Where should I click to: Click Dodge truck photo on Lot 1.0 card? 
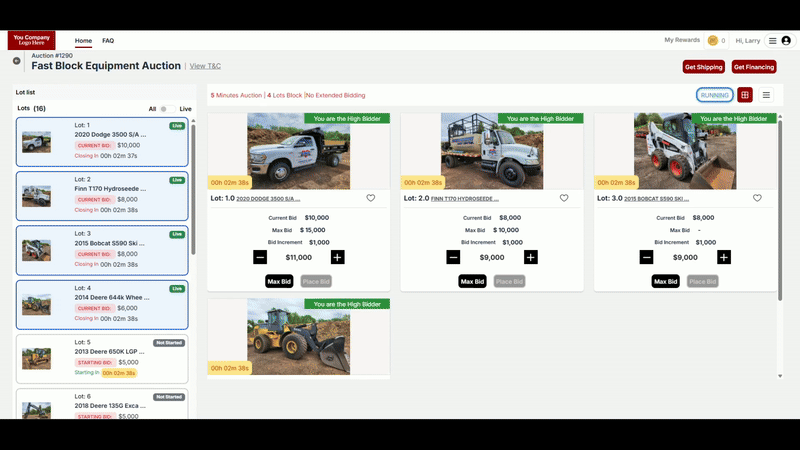(x=298, y=151)
